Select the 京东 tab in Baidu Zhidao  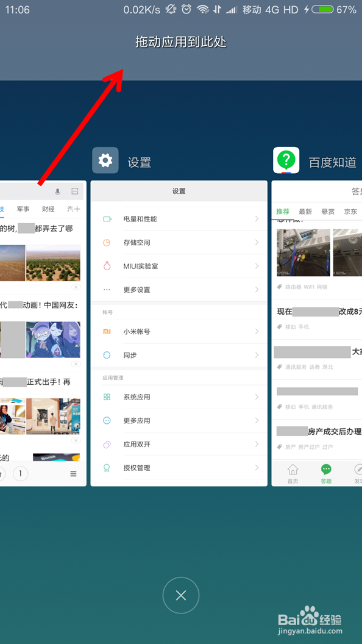(x=350, y=212)
